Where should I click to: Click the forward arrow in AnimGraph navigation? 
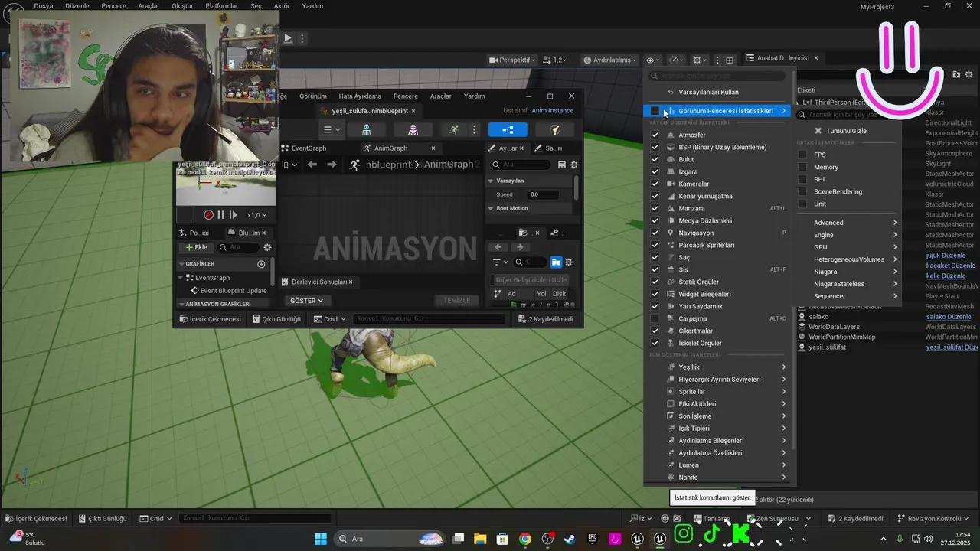[332, 165]
